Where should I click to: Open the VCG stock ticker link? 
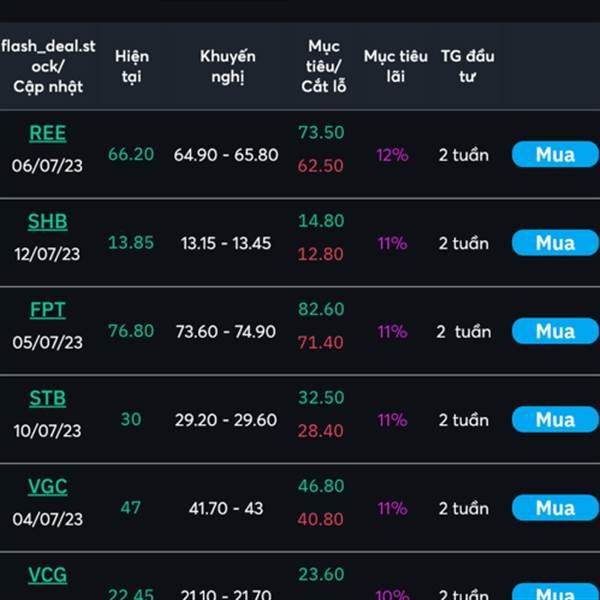pyautogui.click(x=48, y=576)
